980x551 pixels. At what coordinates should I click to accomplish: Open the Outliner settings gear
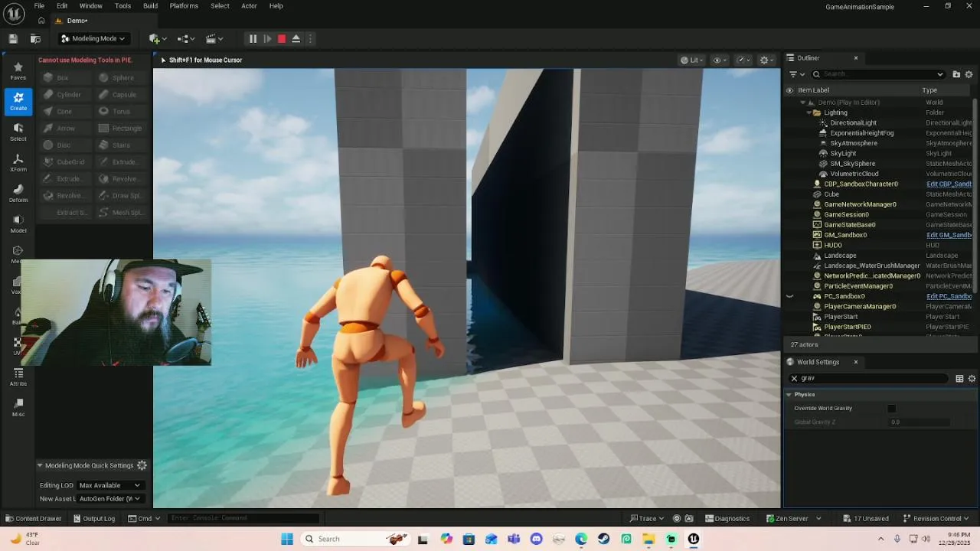969,74
